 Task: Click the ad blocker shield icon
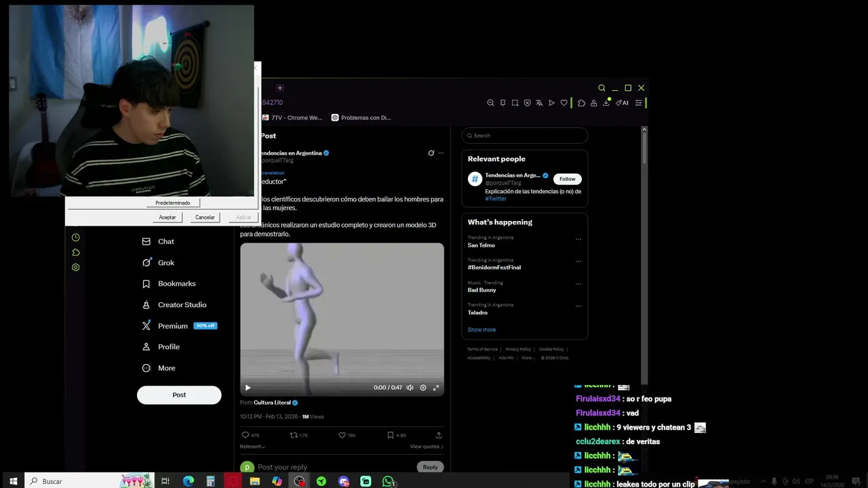pos(527,103)
